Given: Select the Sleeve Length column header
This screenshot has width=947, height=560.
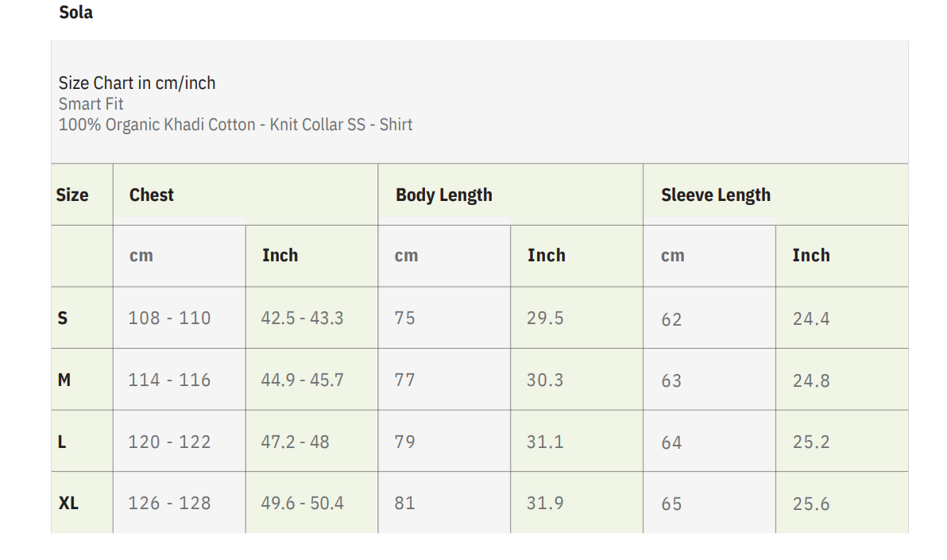Looking at the screenshot, I should pyautogui.click(x=716, y=195).
